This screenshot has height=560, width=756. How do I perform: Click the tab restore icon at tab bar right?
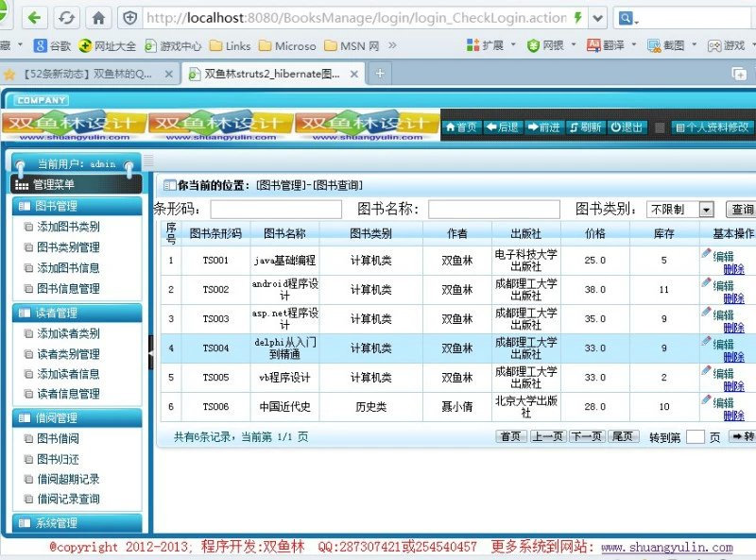pos(739,74)
